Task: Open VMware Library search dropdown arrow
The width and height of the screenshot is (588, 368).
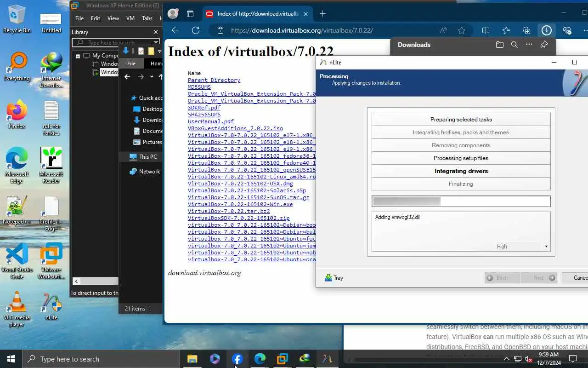Action: [x=156, y=42]
